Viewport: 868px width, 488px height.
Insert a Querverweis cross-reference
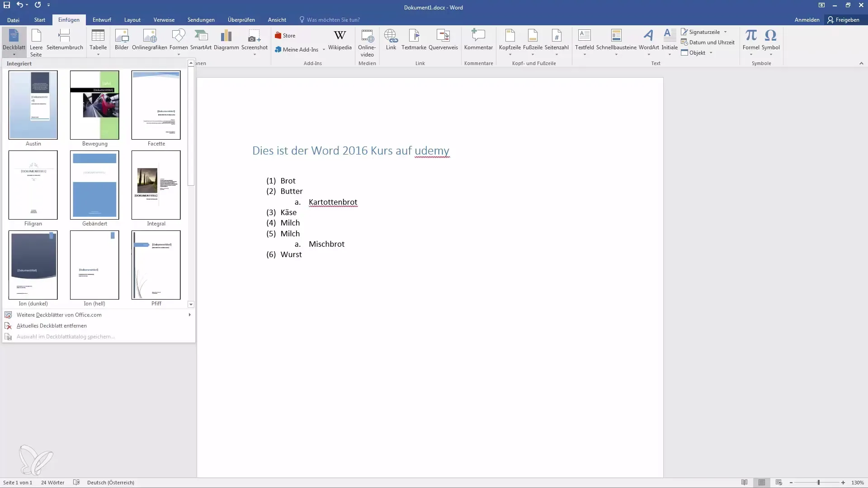tap(443, 40)
